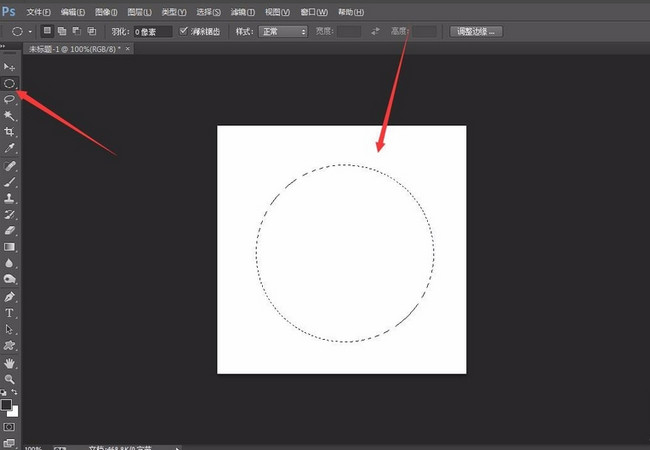Select the Magic Wand tool
650x450 pixels.
10,116
